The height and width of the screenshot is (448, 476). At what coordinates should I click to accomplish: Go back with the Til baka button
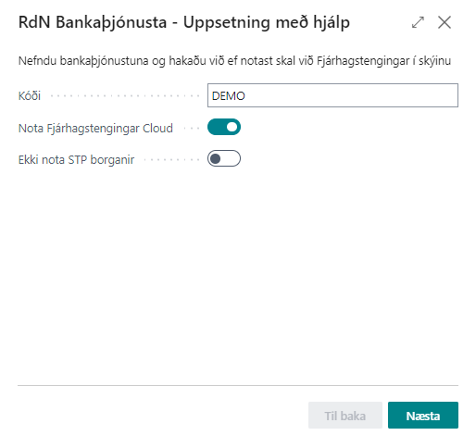345,416
